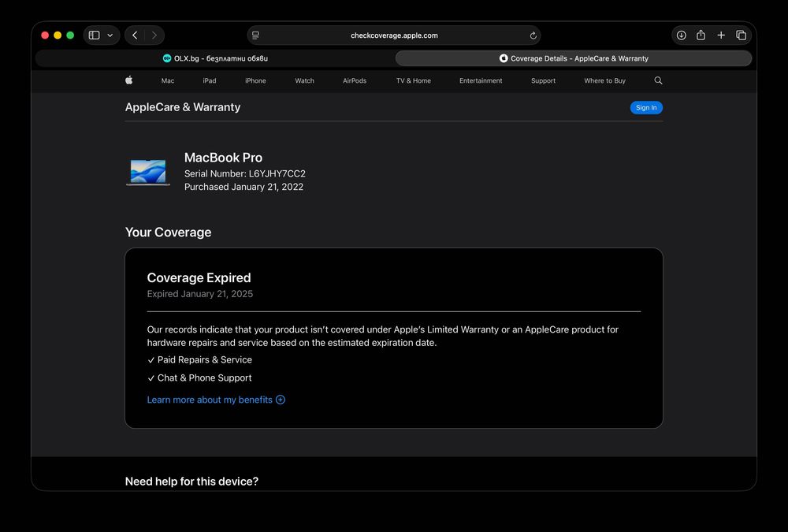The image size is (788, 532).
Task: Click the Purchased January 21, 2022 text
Action: (243, 187)
